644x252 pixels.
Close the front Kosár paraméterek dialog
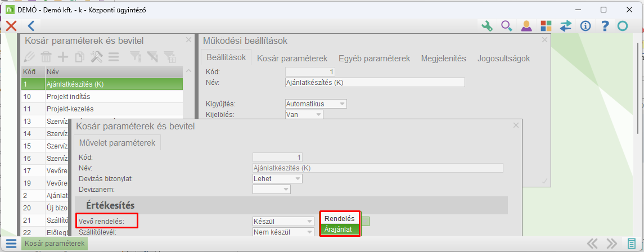[516, 125]
